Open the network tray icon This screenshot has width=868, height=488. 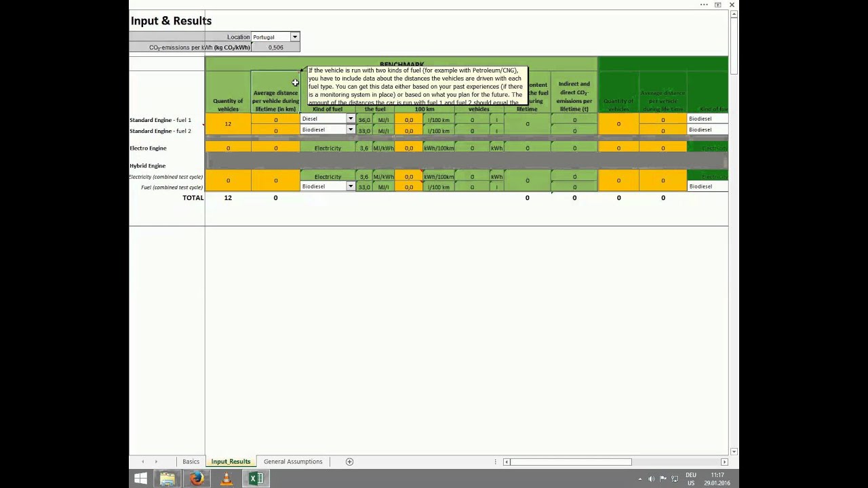674,479
